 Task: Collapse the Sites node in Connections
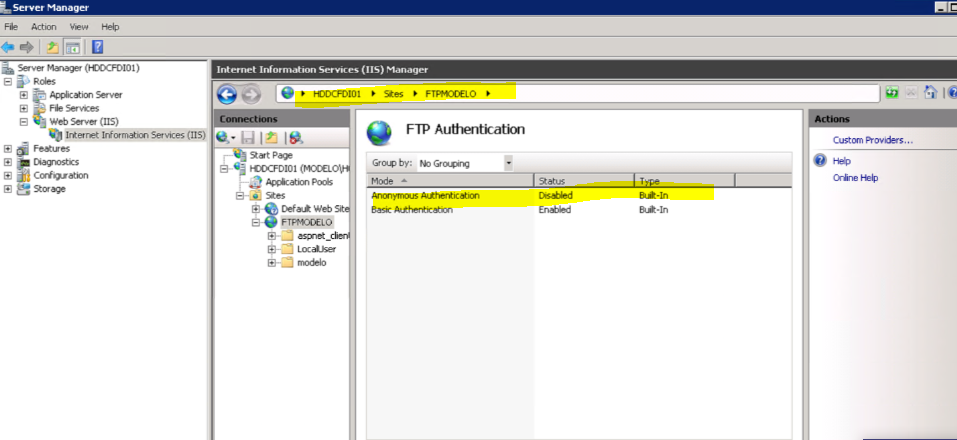[240, 195]
